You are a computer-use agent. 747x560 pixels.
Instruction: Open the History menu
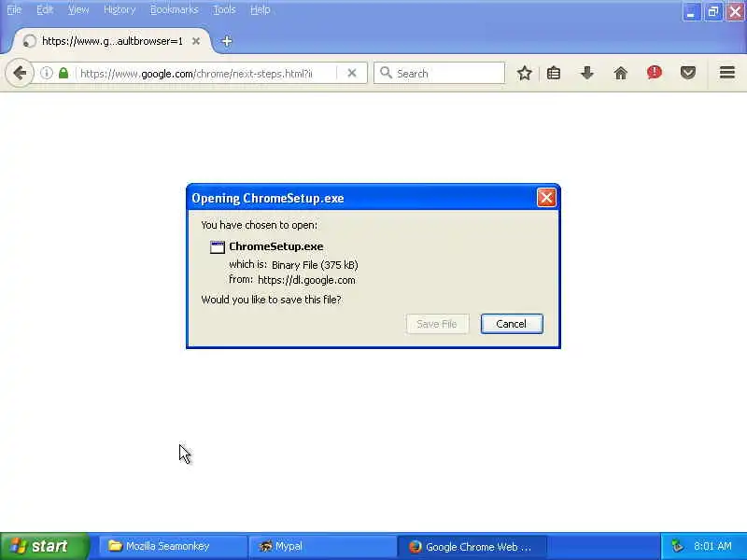(x=120, y=9)
